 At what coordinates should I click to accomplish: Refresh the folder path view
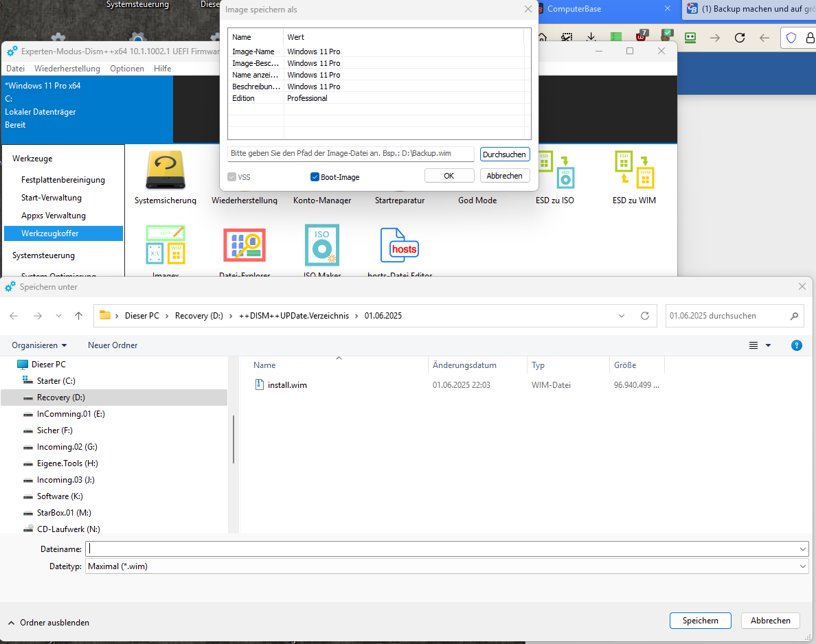coord(645,316)
